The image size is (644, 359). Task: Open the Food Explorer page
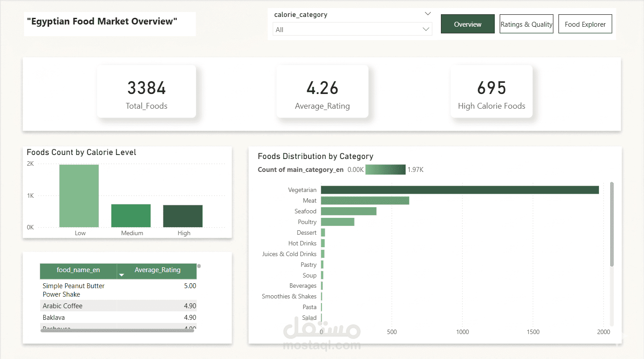585,24
